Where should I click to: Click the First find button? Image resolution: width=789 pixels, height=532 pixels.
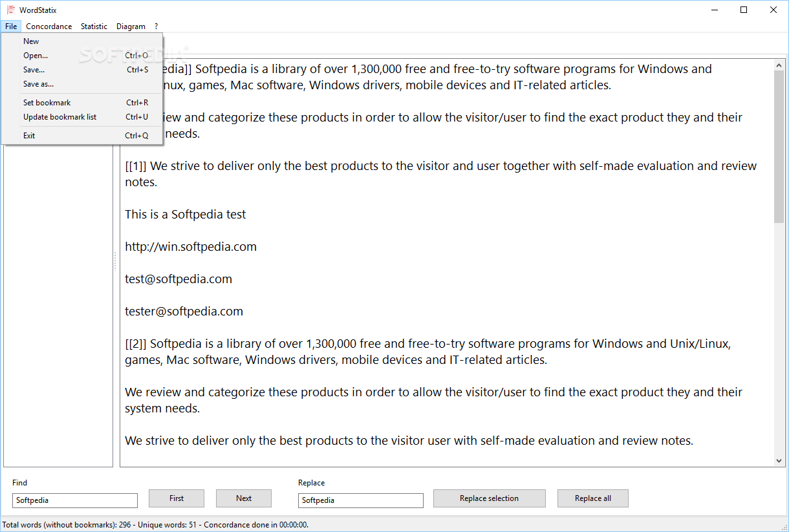click(177, 498)
